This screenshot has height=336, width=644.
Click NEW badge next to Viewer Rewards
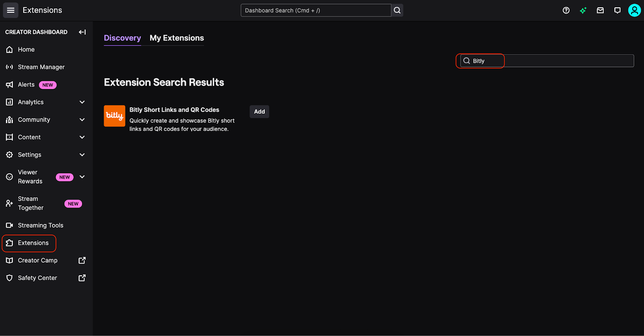click(x=65, y=177)
